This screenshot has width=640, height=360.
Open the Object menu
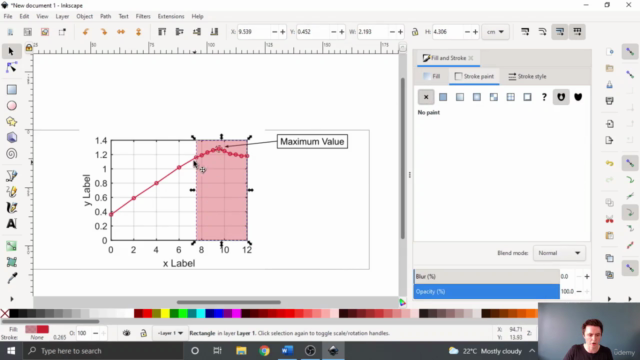[84, 16]
